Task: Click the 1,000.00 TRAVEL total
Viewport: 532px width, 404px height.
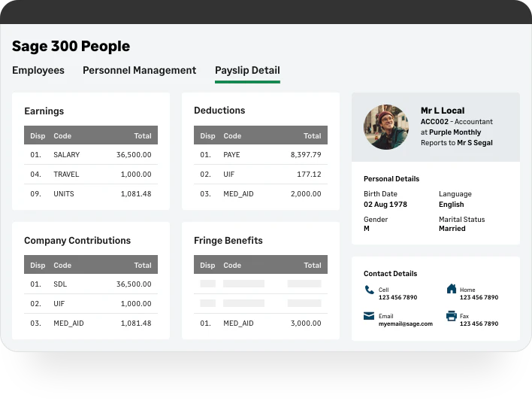Action: (x=136, y=175)
